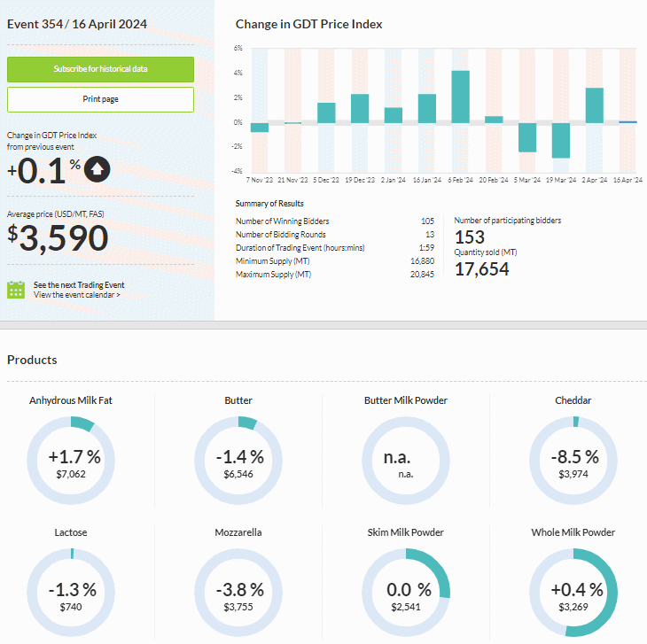
Task: Open the Cheddar product donut chart
Action: click(573, 461)
